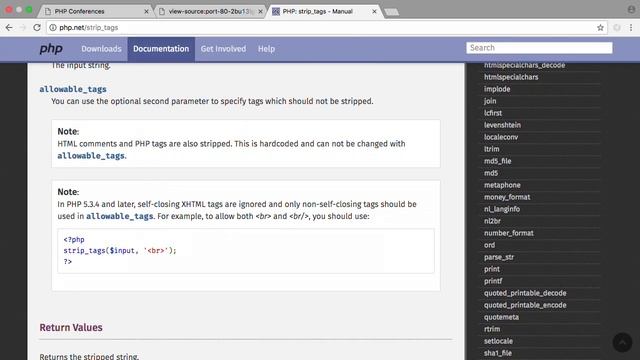
Task: Open the md5 sidebar link
Action: [491, 173]
